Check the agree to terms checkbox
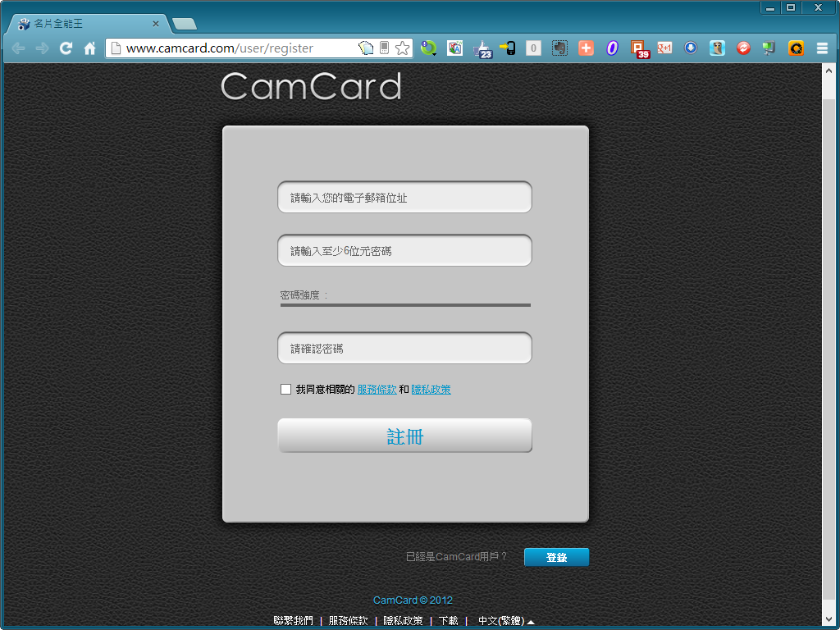Screen dimensions: 840x630 click(x=285, y=390)
